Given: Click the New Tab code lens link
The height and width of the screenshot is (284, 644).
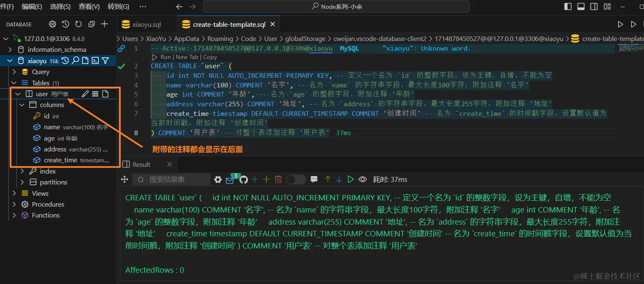Looking at the screenshot, I should (187, 57).
